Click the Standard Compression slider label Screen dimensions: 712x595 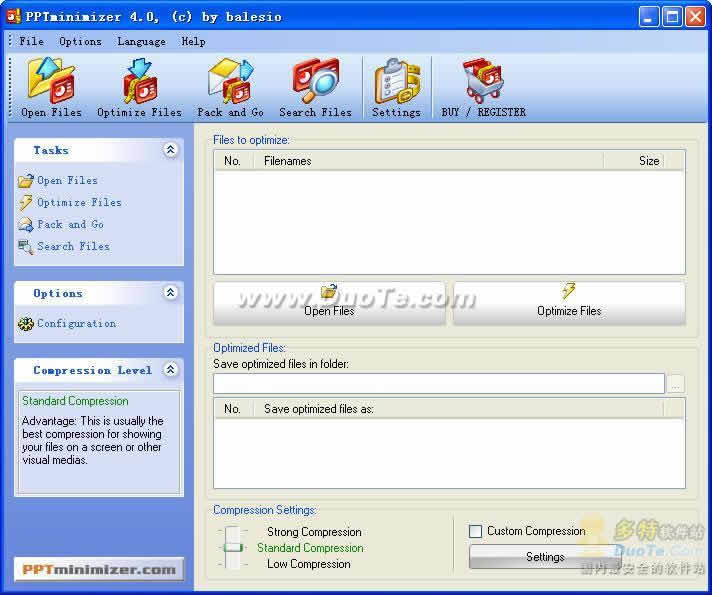point(310,548)
